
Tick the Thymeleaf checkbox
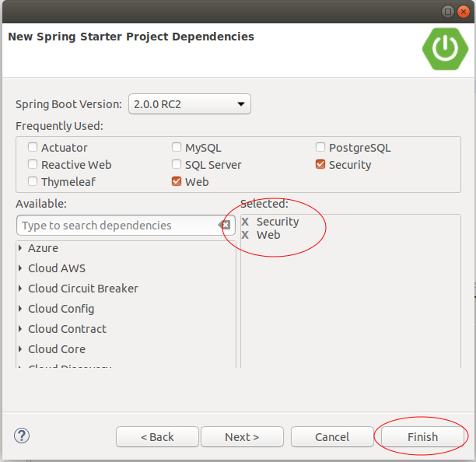(33, 181)
